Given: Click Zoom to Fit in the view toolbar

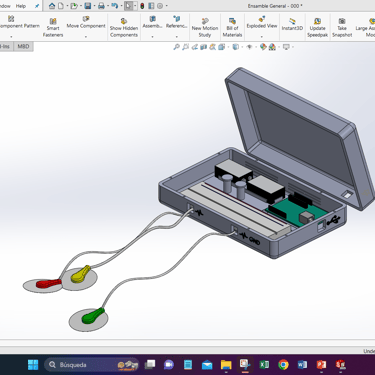Looking at the screenshot, I should pos(177,47).
